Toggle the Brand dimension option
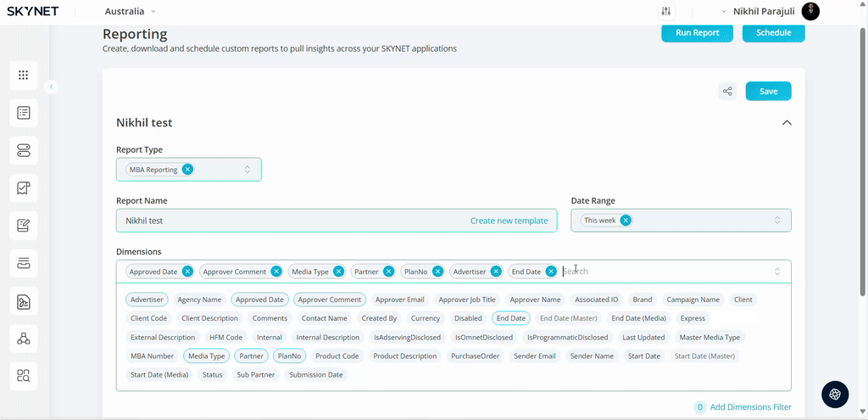This screenshot has height=420, width=868. point(643,300)
